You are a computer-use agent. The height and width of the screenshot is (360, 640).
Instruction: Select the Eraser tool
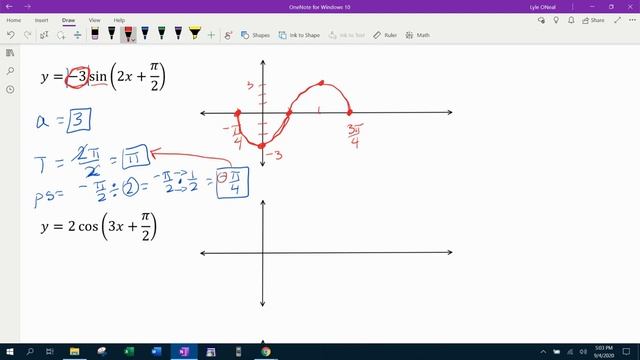point(95,33)
